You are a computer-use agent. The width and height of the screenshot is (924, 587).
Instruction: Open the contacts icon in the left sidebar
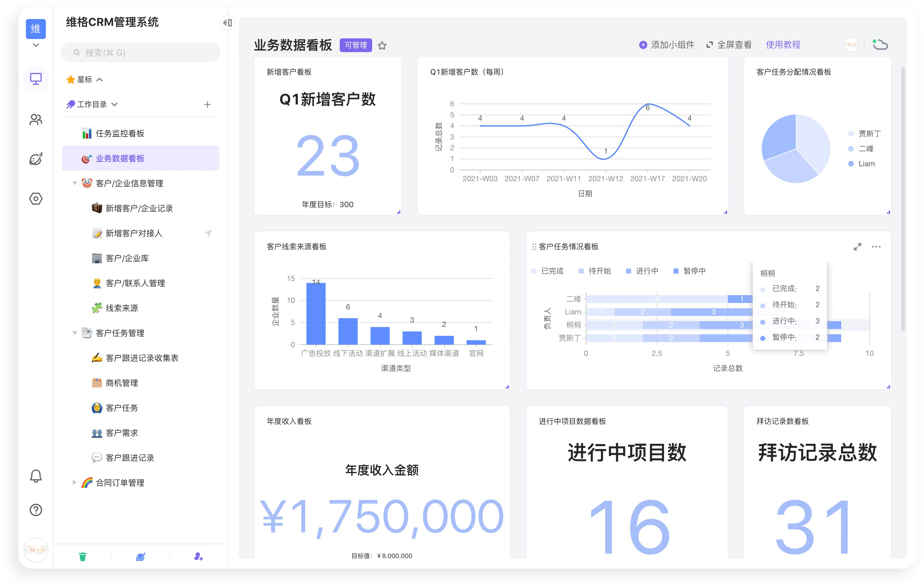pos(36,119)
